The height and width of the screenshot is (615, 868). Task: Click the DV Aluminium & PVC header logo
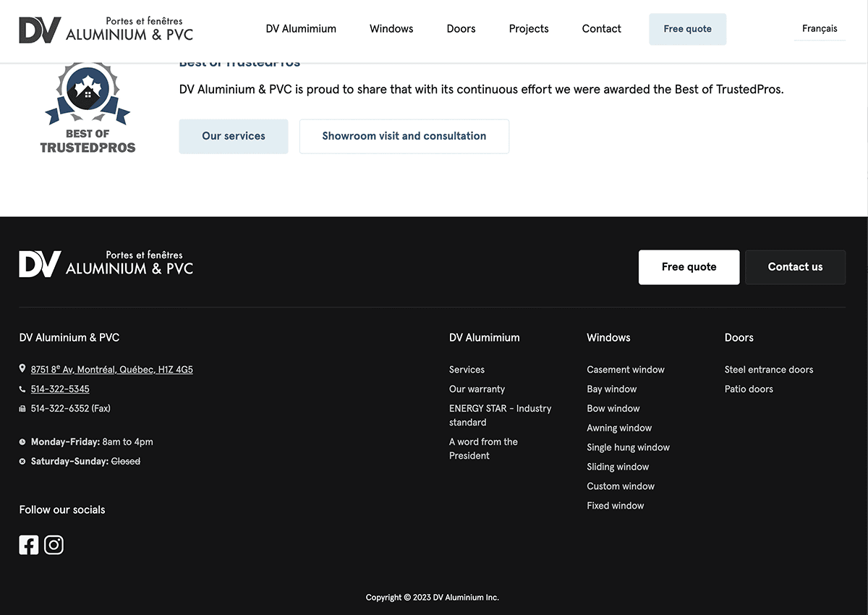(106, 30)
